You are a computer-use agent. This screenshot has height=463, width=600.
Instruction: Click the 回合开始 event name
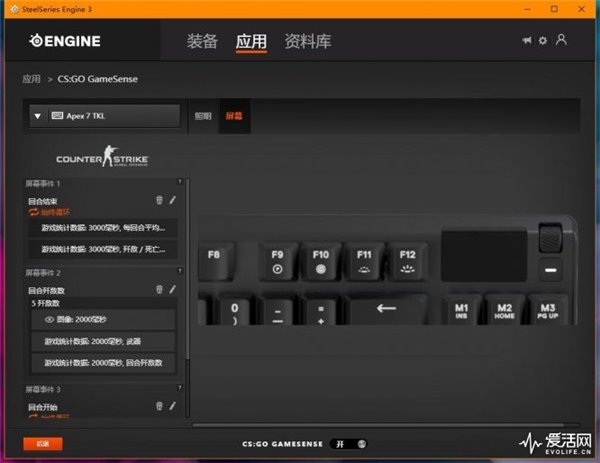pos(43,407)
